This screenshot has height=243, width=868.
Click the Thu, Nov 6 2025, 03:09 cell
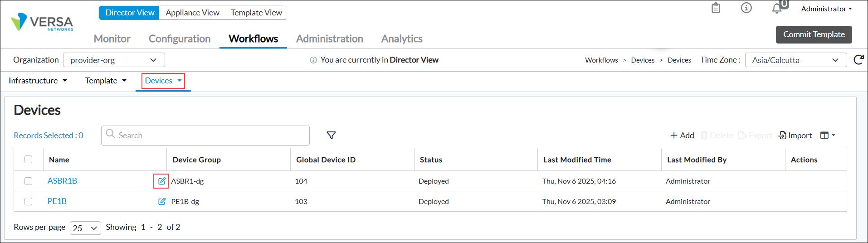point(579,201)
